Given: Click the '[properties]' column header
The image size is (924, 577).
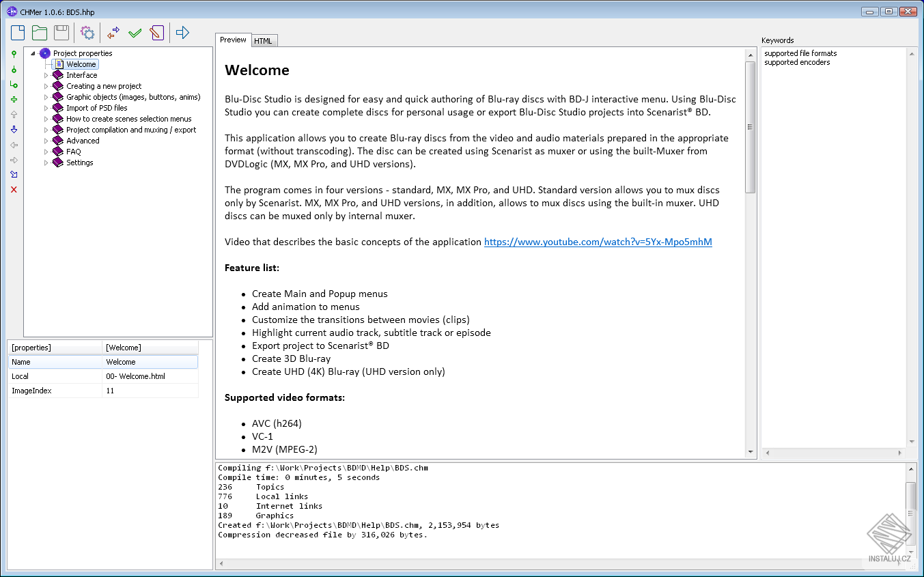Looking at the screenshot, I should 55,348.
